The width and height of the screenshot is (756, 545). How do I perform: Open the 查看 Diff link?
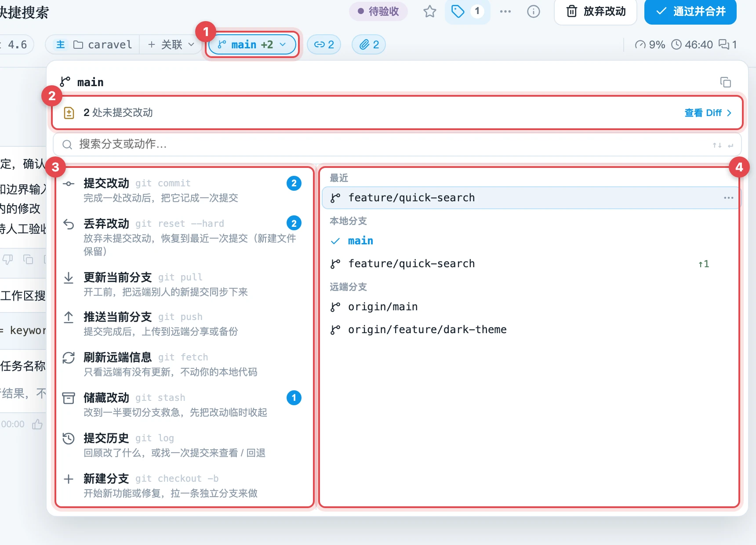coord(708,113)
